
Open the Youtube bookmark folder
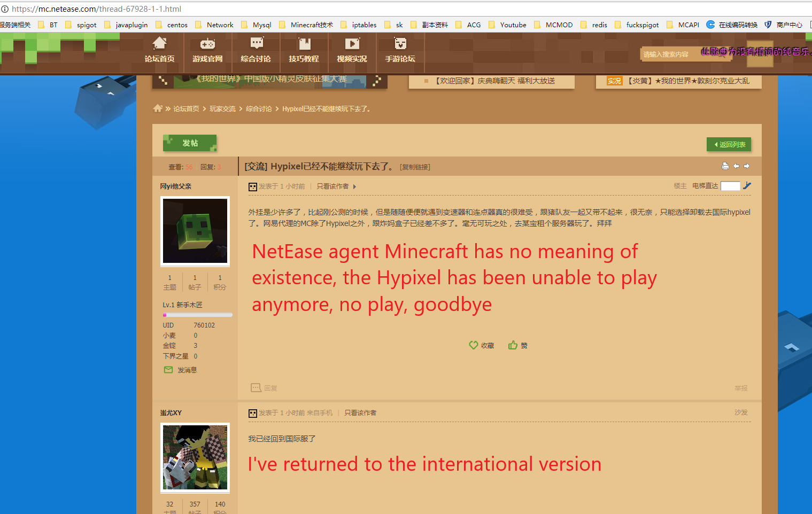[x=507, y=25]
